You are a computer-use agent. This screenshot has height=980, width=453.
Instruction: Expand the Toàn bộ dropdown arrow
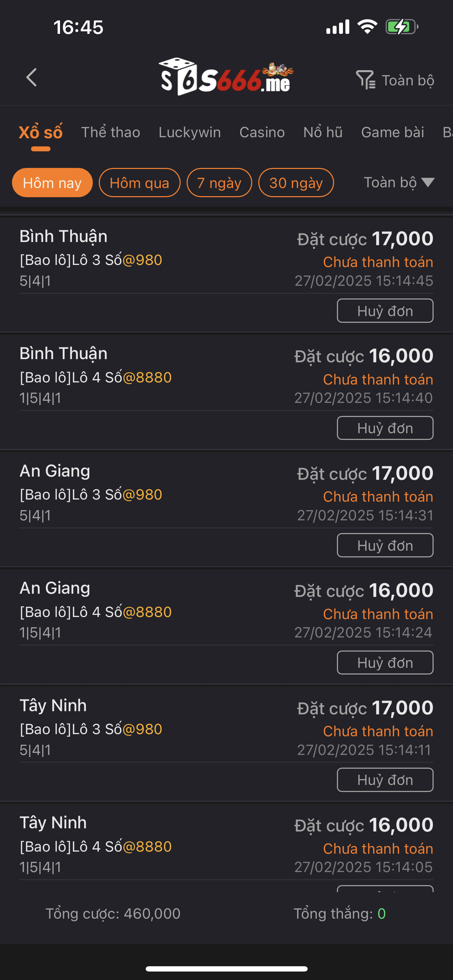(428, 183)
